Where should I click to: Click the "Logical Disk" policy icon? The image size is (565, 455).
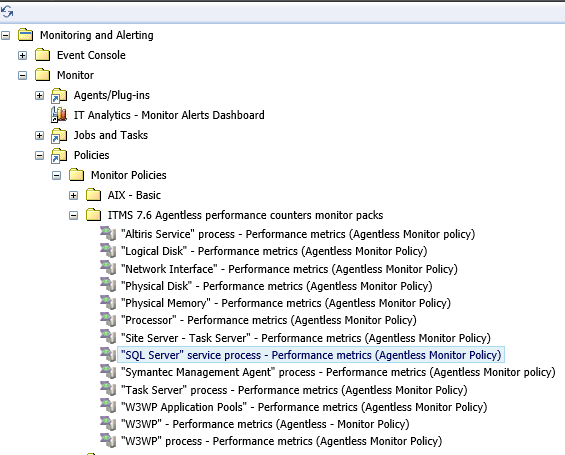click(108, 250)
